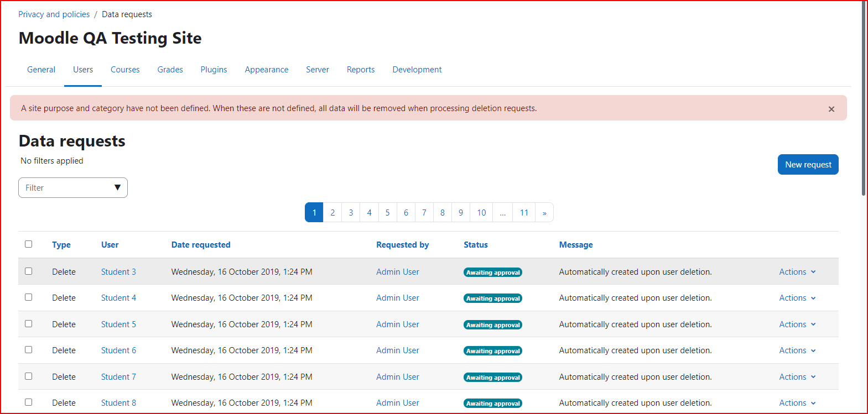This screenshot has height=414, width=868.
Task: Open Student 5 user profile link
Action: tap(118, 324)
